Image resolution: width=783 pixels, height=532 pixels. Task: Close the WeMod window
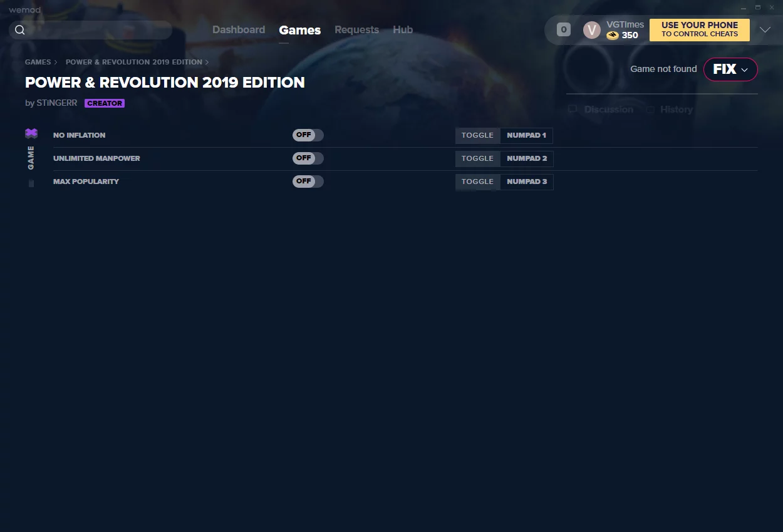[x=773, y=8]
